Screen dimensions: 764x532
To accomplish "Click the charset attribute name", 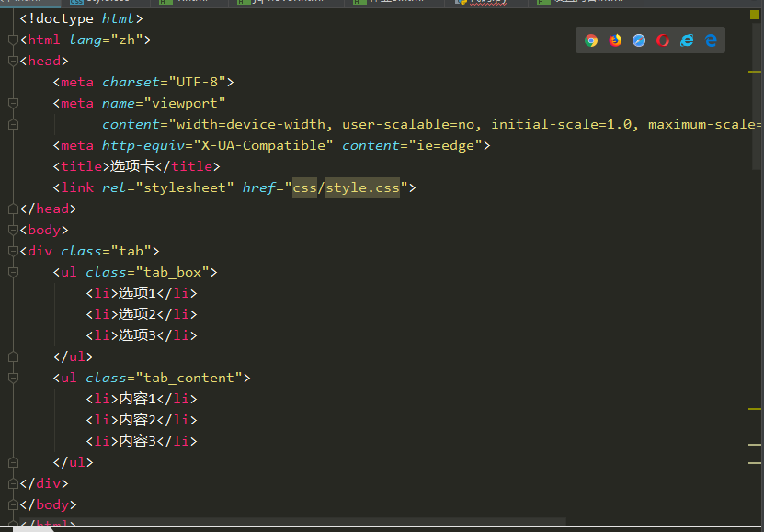I will click(131, 82).
